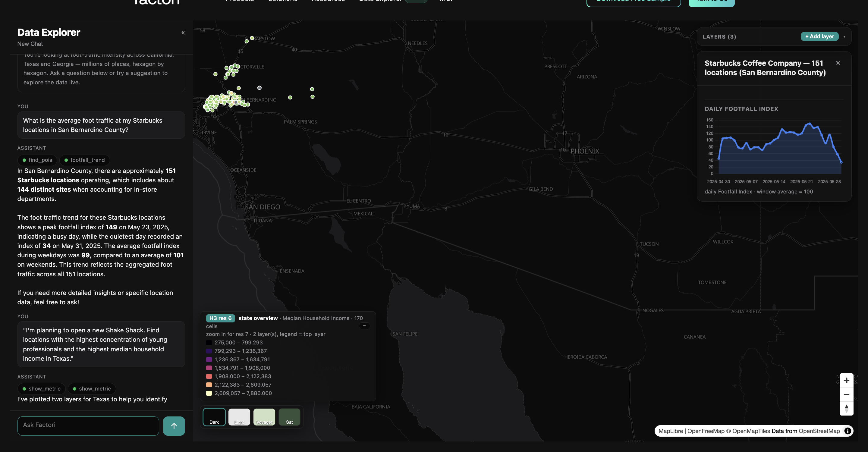Click the 2025-04-30 chart axis label
This screenshot has width=868, height=452.
click(x=719, y=181)
